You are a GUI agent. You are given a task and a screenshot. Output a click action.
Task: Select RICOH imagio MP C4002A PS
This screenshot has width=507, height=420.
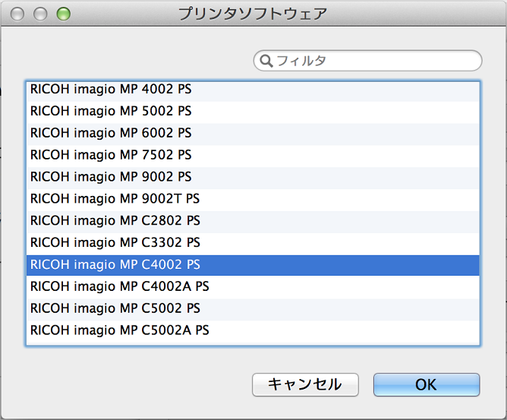click(119, 287)
